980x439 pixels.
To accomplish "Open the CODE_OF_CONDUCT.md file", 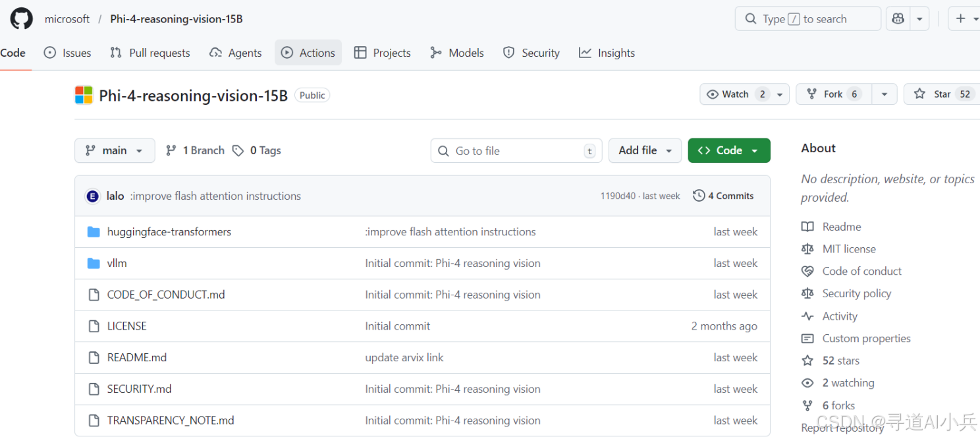I will 166,295.
